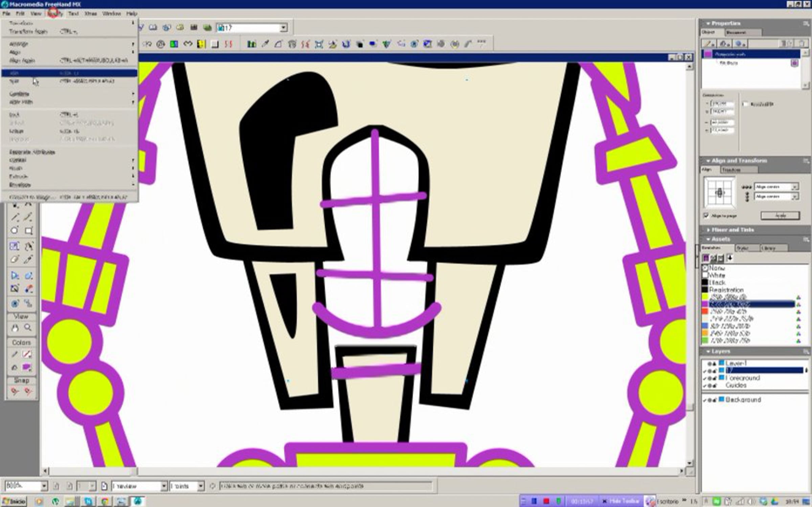Click the Inicio start button

click(14, 501)
